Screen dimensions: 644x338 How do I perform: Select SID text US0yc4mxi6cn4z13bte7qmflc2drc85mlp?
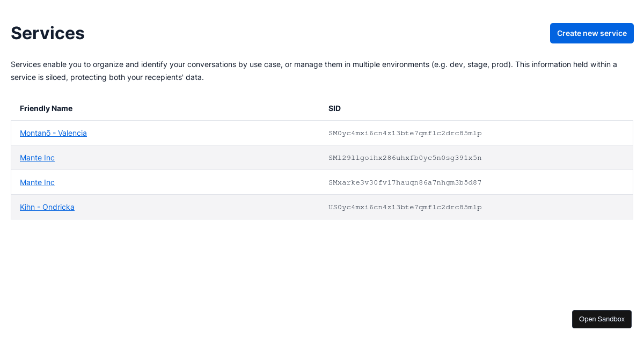405,207
